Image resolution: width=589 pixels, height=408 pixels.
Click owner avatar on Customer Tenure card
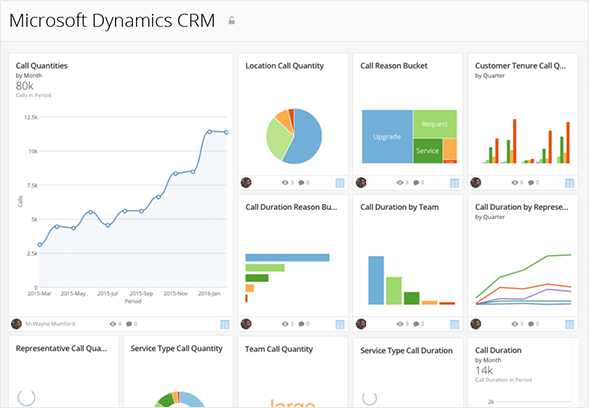coord(476,183)
